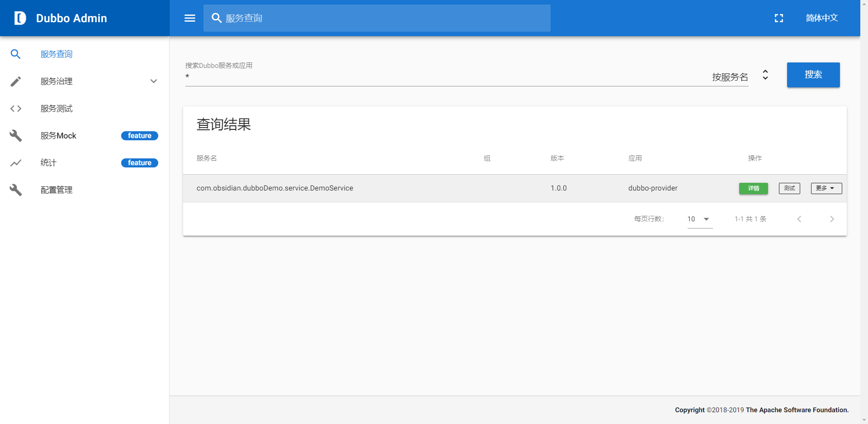Click the 1-1 共 1 条 pagination text
This screenshot has width=868, height=424.
(750, 219)
